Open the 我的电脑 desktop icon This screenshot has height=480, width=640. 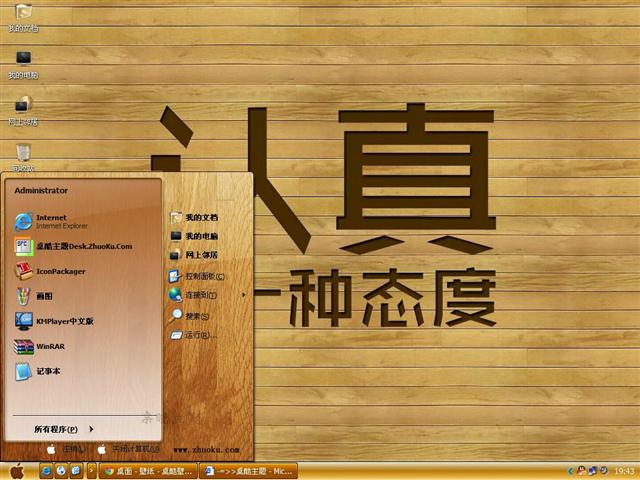pyautogui.click(x=23, y=64)
